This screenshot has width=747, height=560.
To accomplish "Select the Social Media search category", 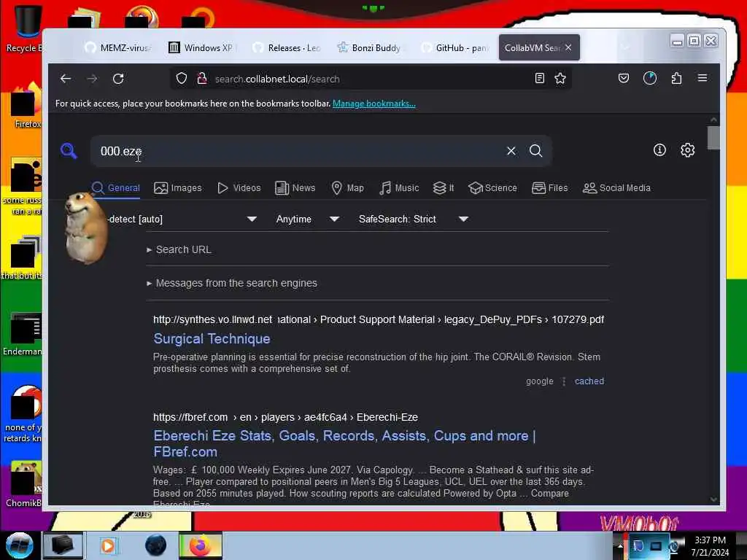I will (x=616, y=188).
